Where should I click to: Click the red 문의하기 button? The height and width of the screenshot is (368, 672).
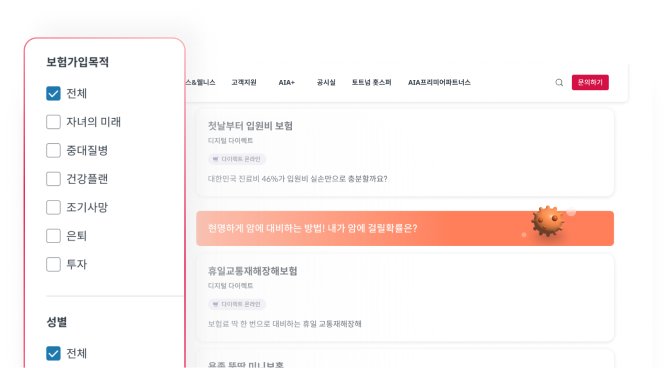(590, 82)
